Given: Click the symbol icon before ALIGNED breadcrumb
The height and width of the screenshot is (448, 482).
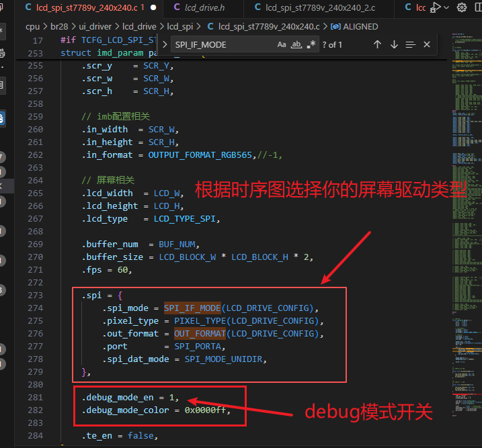Looking at the screenshot, I should (x=335, y=27).
